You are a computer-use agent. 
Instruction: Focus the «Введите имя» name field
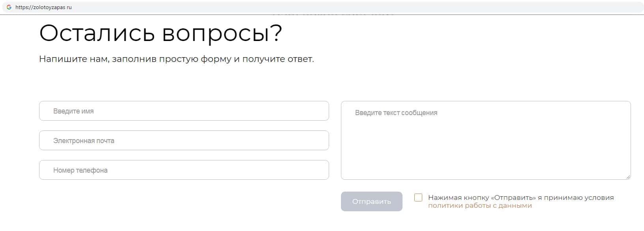point(184,111)
